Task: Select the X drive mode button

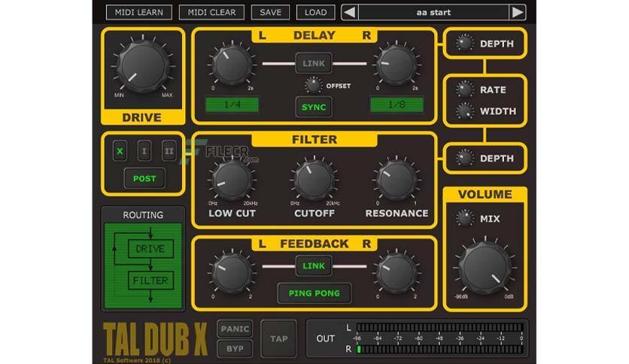Action: tap(120, 150)
